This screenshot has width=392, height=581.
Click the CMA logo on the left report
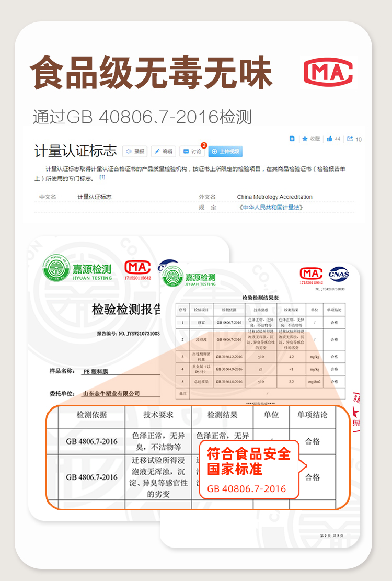tap(137, 270)
